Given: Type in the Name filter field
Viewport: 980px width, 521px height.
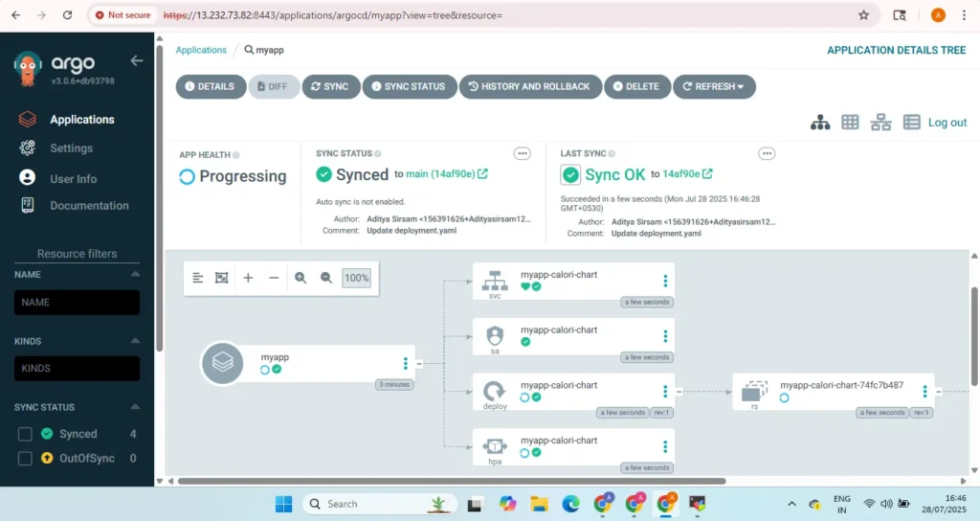Looking at the screenshot, I should click(x=77, y=303).
